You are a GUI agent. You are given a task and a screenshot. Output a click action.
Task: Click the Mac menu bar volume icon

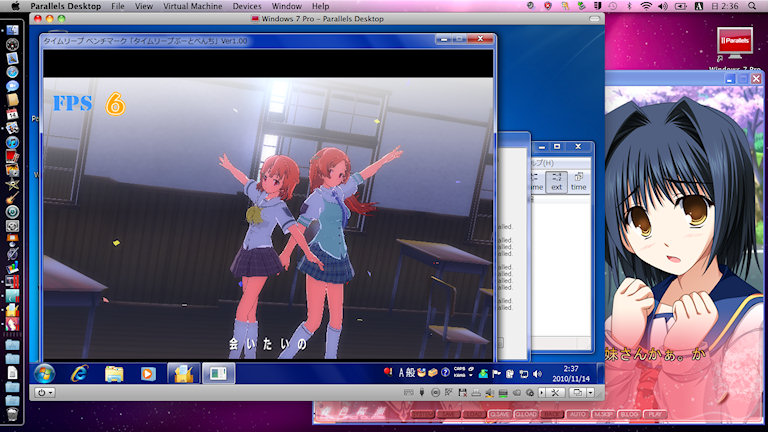point(663,6)
